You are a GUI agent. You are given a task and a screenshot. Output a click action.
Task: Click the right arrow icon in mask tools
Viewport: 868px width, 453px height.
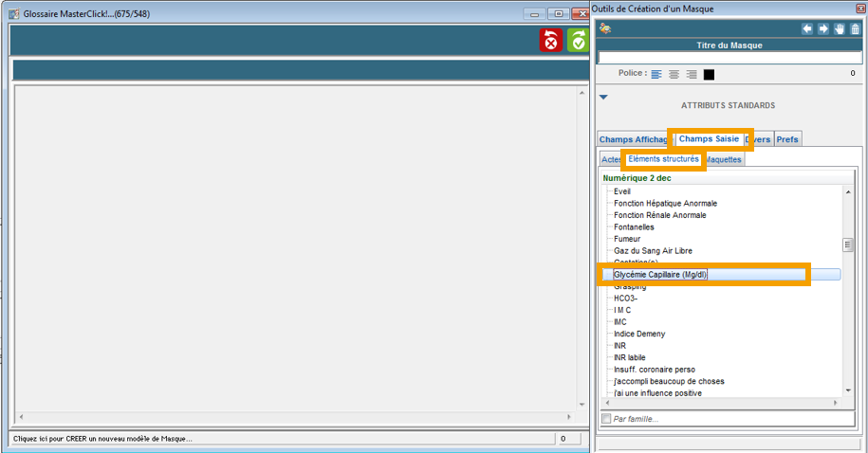pos(823,29)
